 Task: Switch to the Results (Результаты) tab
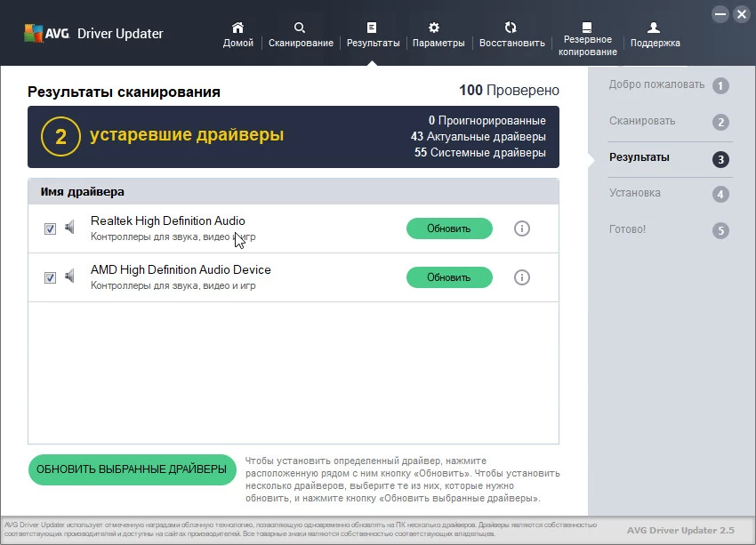click(x=373, y=35)
